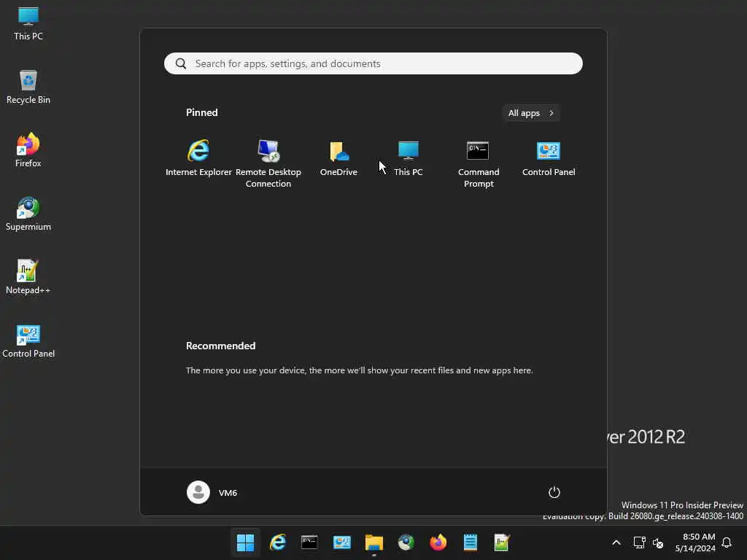Select Recycle Bin on the desktop
This screenshot has height=560, width=747.
(x=28, y=87)
